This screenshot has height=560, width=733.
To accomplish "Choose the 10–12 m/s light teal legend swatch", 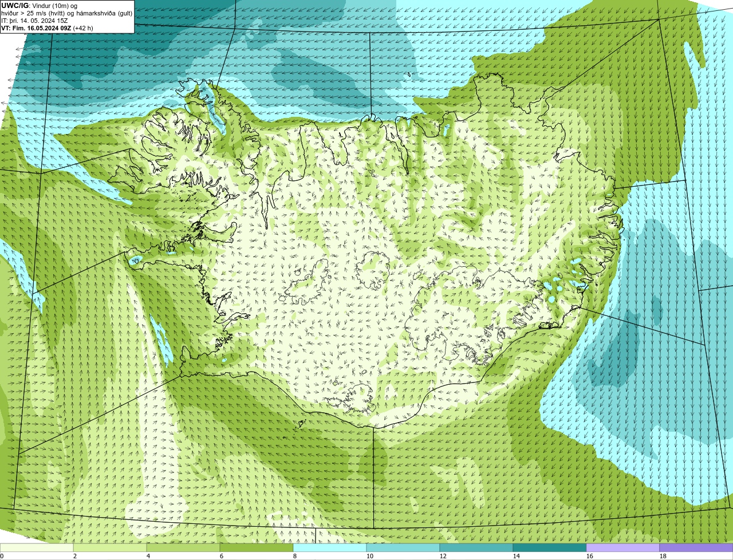I will pos(403,547).
